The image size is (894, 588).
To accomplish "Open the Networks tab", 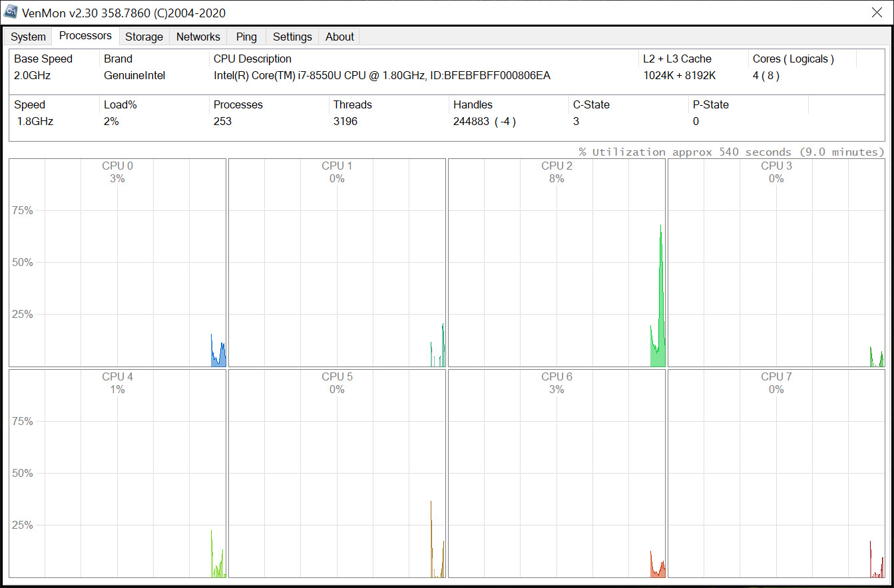I will pyautogui.click(x=198, y=37).
